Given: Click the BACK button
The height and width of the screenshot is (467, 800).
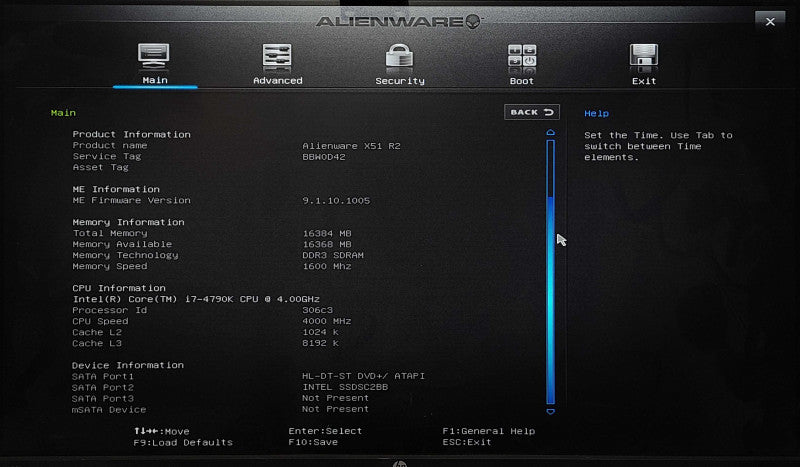Looking at the screenshot, I should tap(532, 112).
